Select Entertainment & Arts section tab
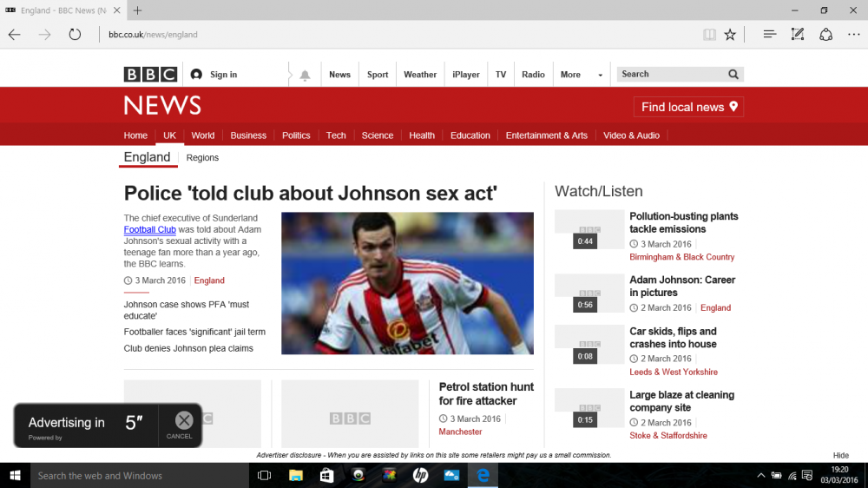Viewport: 868px width, 488px height. coord(546,135)
